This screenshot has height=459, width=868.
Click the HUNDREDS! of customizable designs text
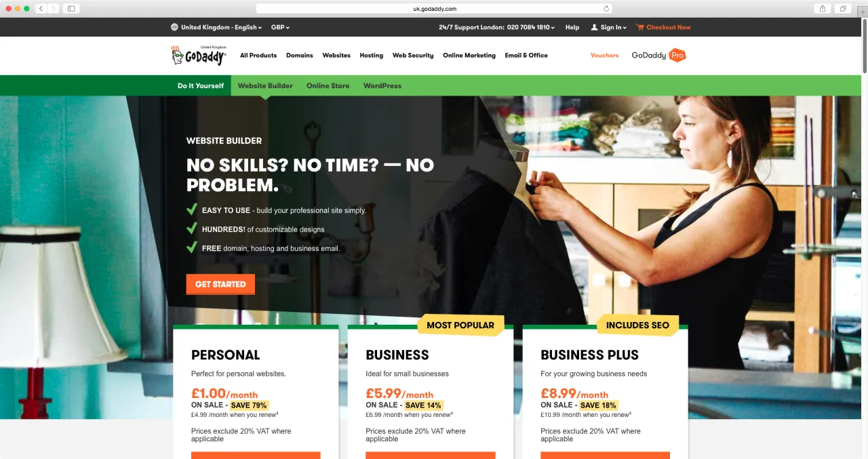263,230
